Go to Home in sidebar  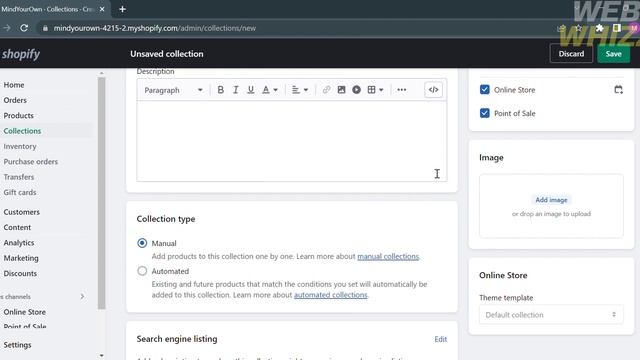pos(14,85)
